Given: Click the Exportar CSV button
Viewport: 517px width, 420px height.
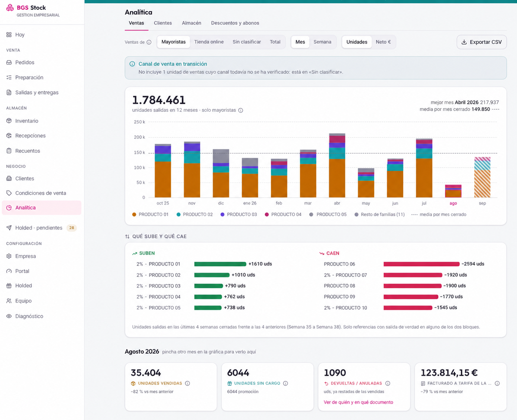Looking at the screenshot, I should [x=482, y=42].
